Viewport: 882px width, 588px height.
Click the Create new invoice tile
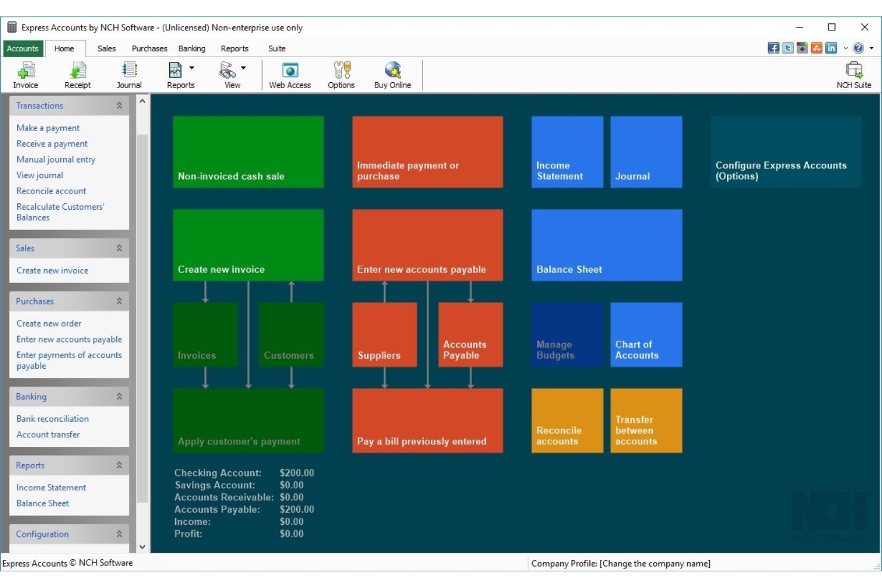pos(248,245)
